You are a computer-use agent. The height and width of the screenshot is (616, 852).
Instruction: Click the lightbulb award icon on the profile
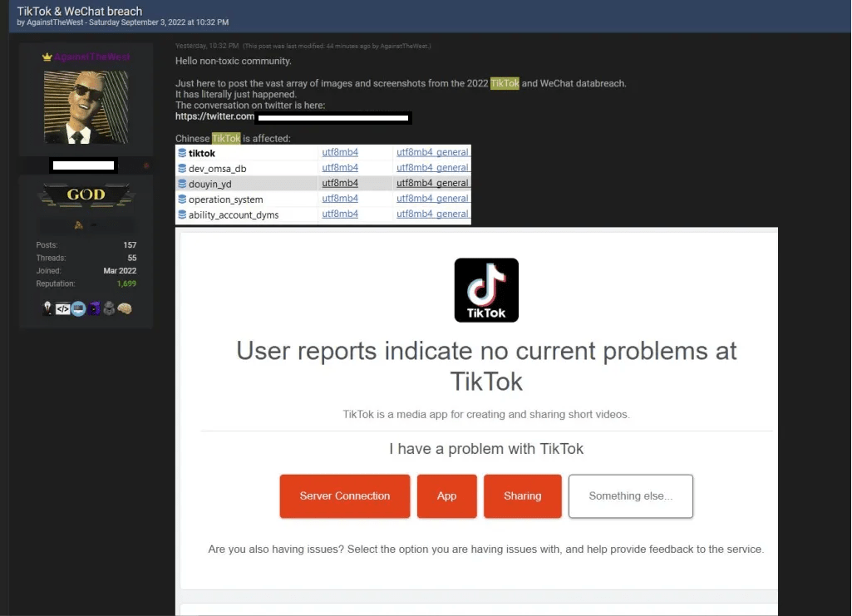(x=47, y=308)
